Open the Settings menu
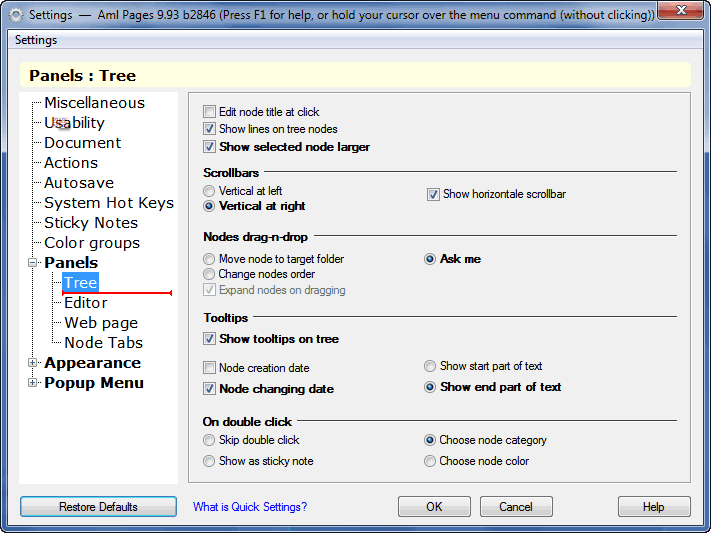The height and width of the screenshot is (533, 711). pos(36,40)
